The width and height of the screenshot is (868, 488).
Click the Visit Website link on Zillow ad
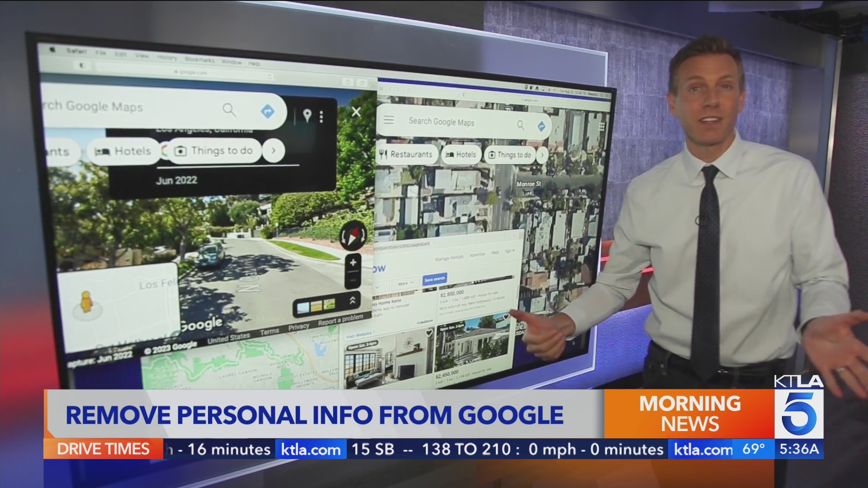point(359,335)
